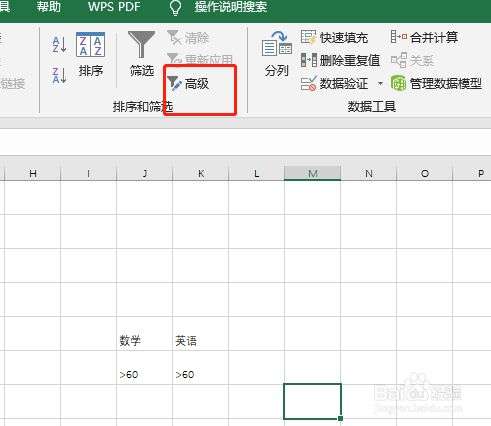The width and height of the screenshot is (491, 426).
Task: Expand the 数据验证 dropdown arrow
Action: [380, 83]
